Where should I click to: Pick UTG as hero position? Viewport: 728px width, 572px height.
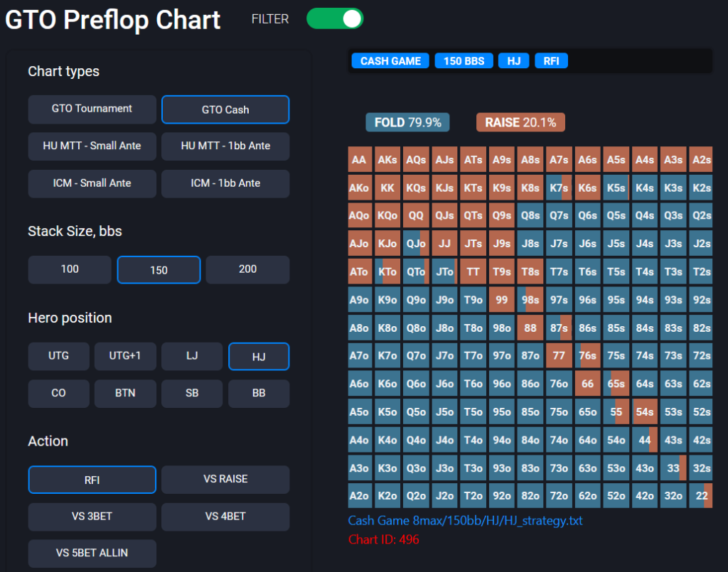click(58, 356)
